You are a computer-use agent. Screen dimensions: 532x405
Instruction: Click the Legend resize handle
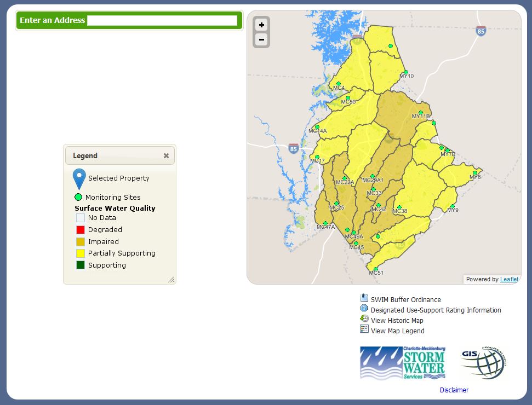coord(171,280)
